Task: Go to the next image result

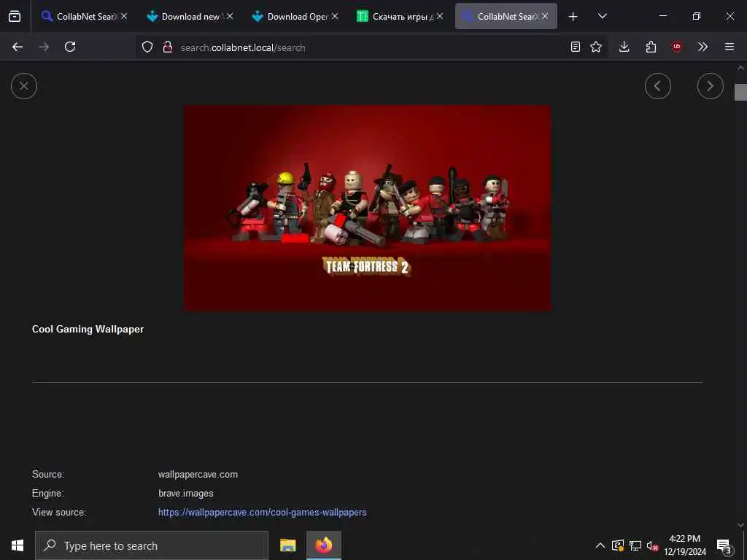Action: click(710, 86)
